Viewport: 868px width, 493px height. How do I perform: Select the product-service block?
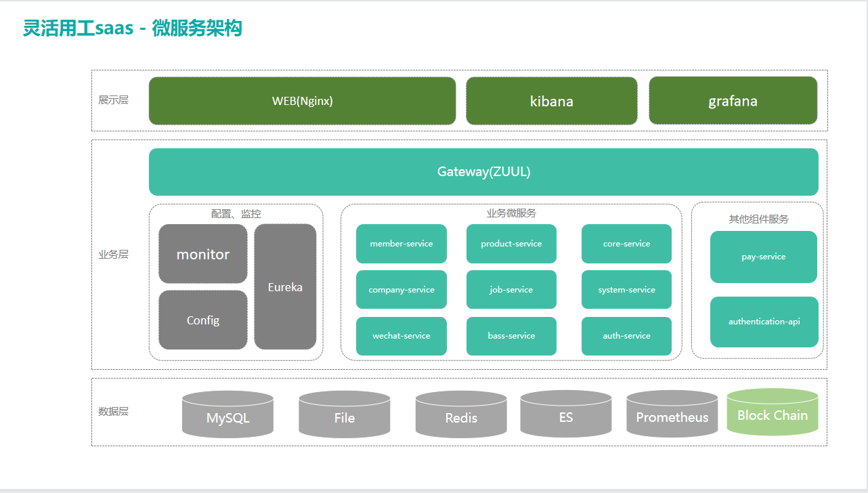(511, 244)
